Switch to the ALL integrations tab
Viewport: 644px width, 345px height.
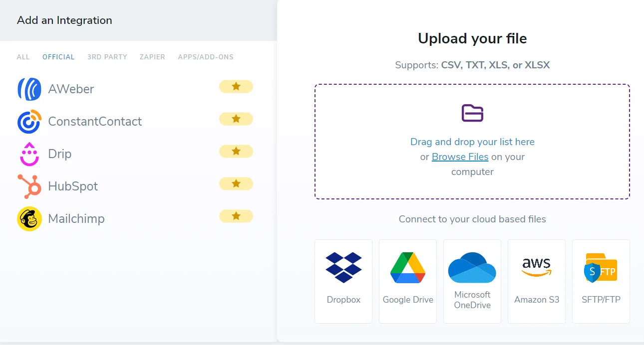tap(23, 57)
